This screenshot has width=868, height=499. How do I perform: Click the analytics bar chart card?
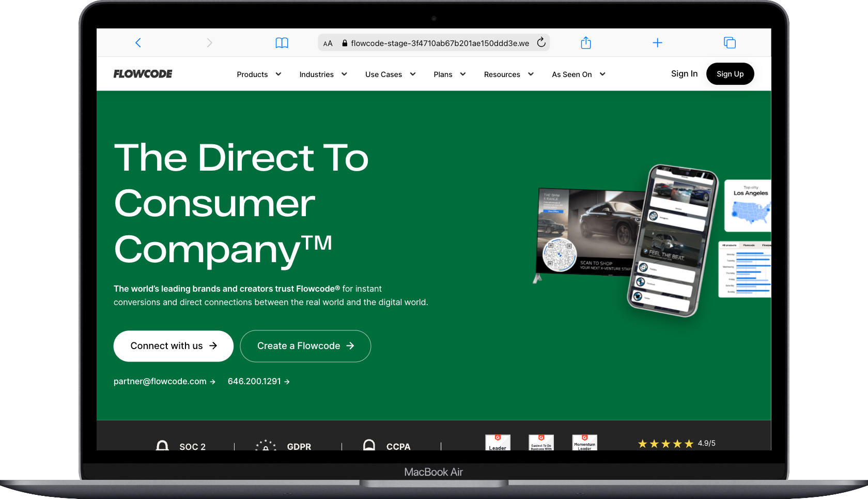pyautogui.click(x=745, y=269)
